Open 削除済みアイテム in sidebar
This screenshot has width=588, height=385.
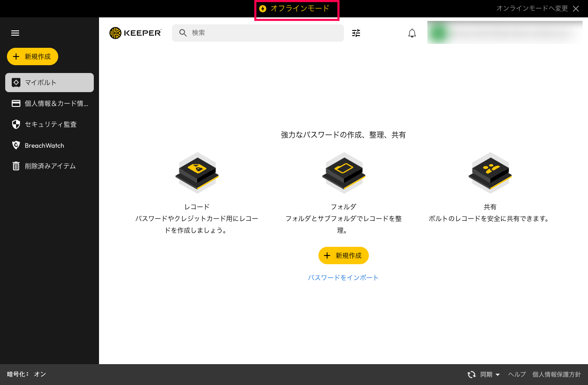(x=50, y=166)
